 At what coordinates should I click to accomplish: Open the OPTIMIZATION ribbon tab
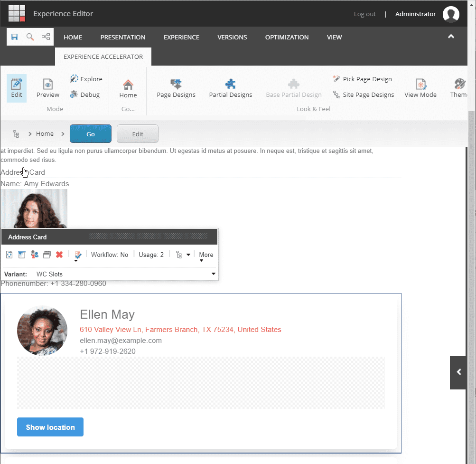click(287, 37)
